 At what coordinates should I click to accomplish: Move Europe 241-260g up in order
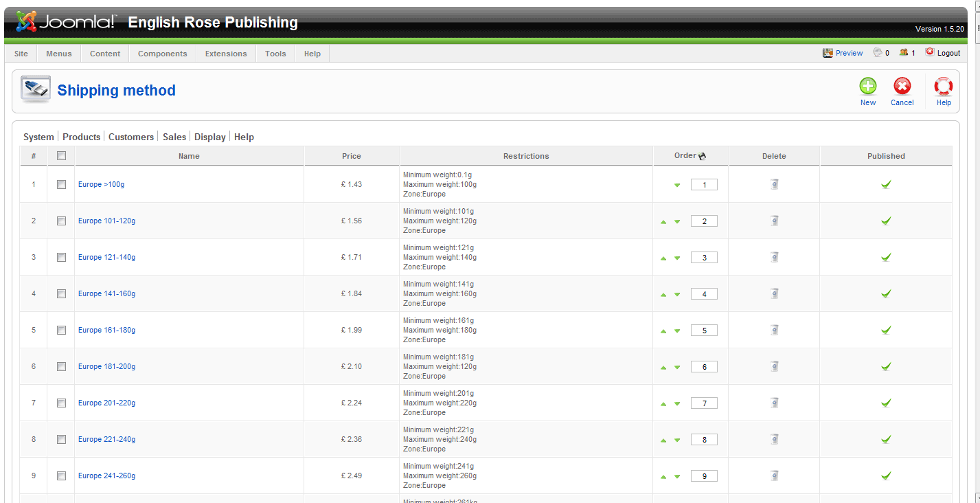point(663,476)
